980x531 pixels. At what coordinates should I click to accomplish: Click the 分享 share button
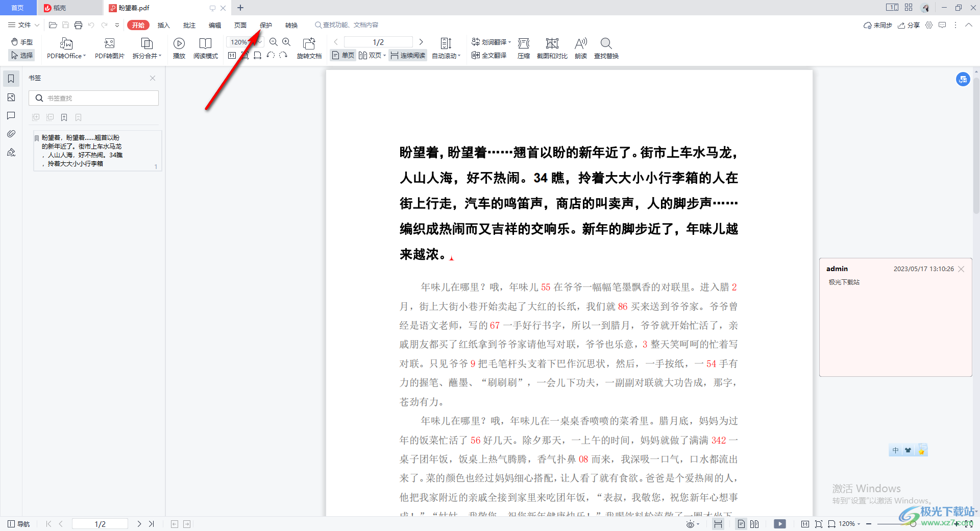pos(909,25)
